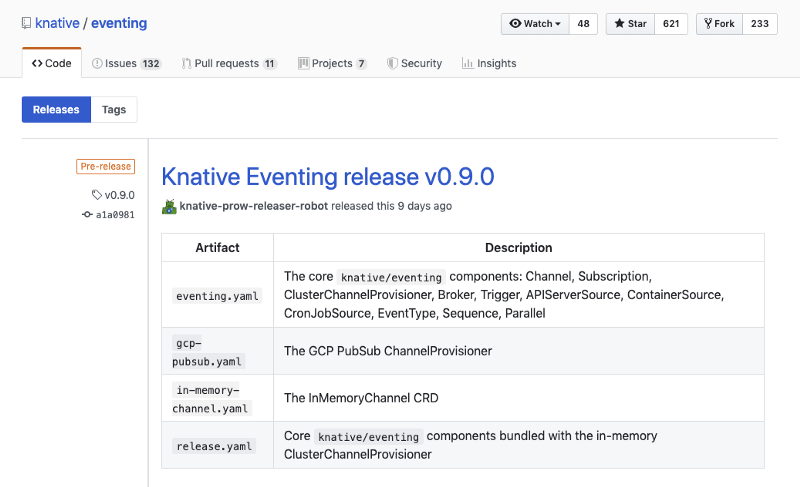Click the 132 issues counter

151,64
